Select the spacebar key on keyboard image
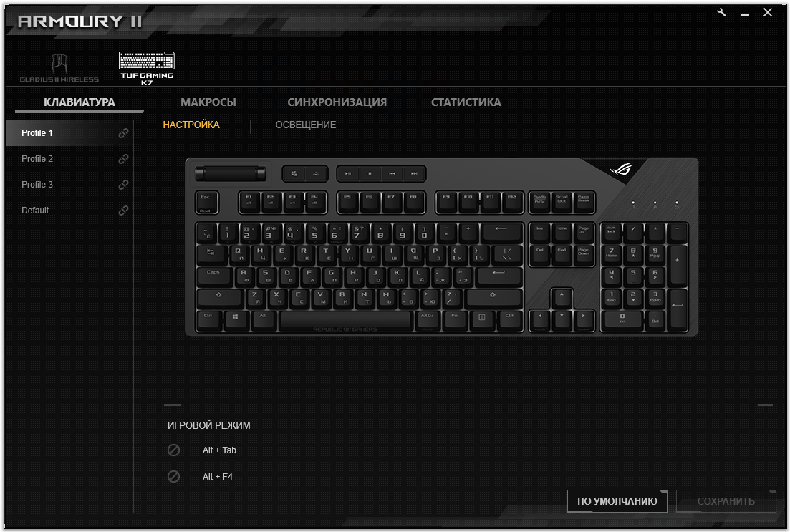The height and width of the screenshot is (532, 790). pos(346,320)
